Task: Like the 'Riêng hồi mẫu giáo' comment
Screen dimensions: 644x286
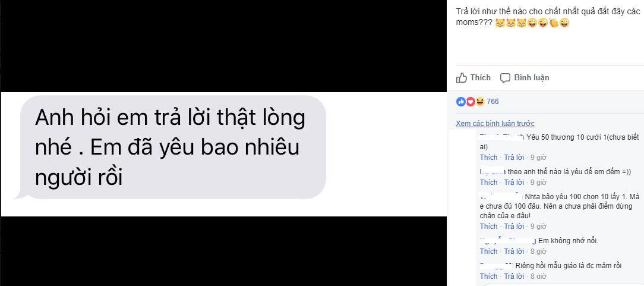Action: tap(488, 276)
